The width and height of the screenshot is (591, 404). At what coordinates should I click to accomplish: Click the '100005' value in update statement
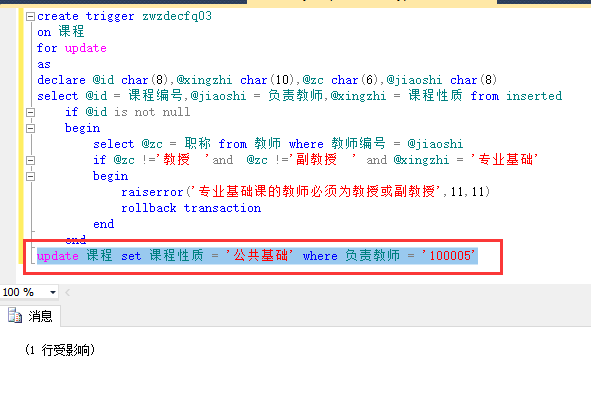(x=448, y=256)
